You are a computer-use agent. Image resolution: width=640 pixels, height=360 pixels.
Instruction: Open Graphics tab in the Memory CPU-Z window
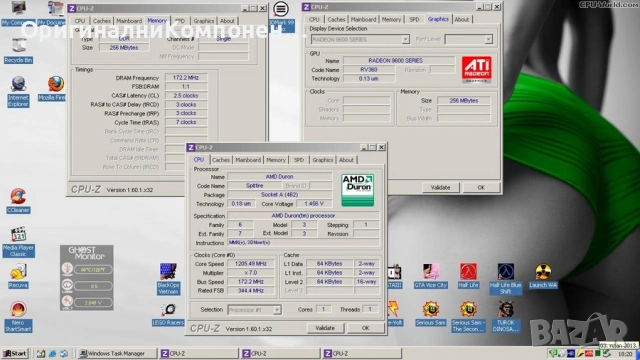click(x=204, y=21)
